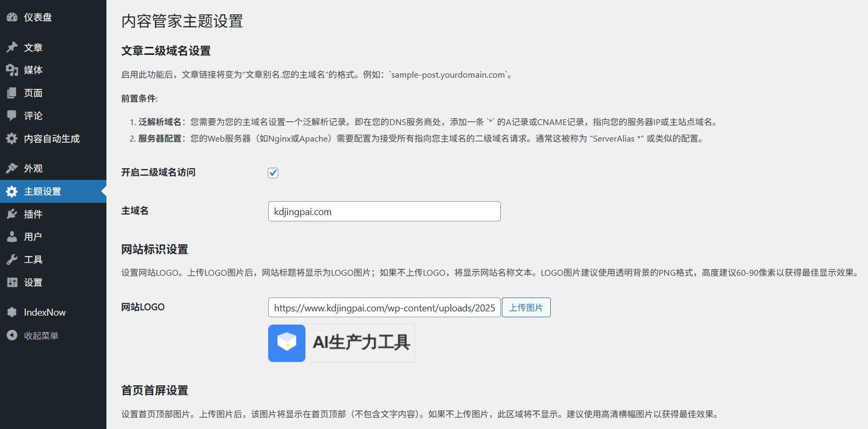Click the pushpin icon for 文章
Viewport: 868px width, 429px height.
[12, 47]
